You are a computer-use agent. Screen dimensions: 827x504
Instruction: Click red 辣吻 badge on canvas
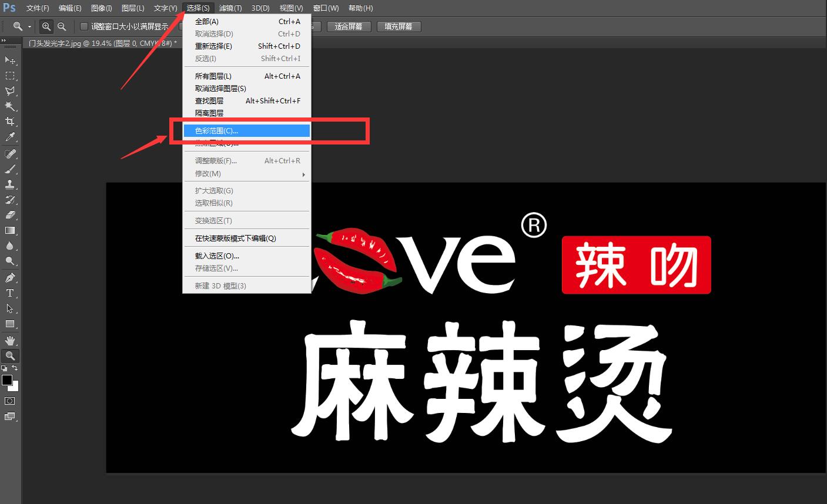636,265
